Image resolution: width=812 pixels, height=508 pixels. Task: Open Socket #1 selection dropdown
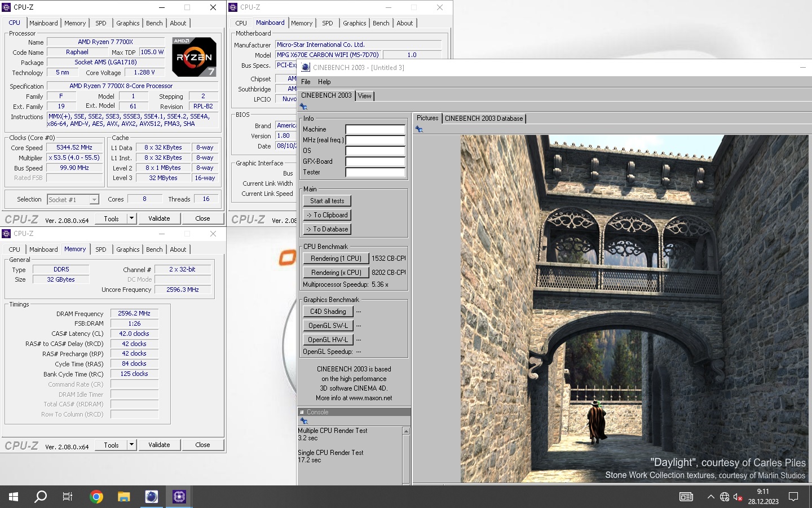[94, 200]
